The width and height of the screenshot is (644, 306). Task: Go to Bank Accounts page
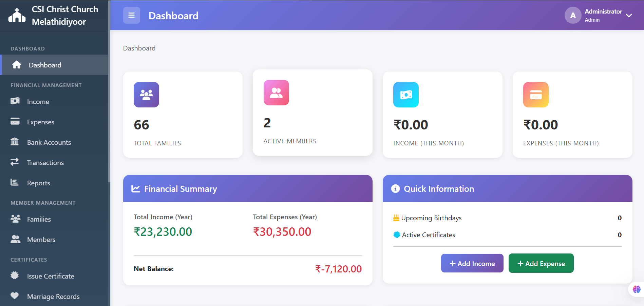(x=49, y=142)
